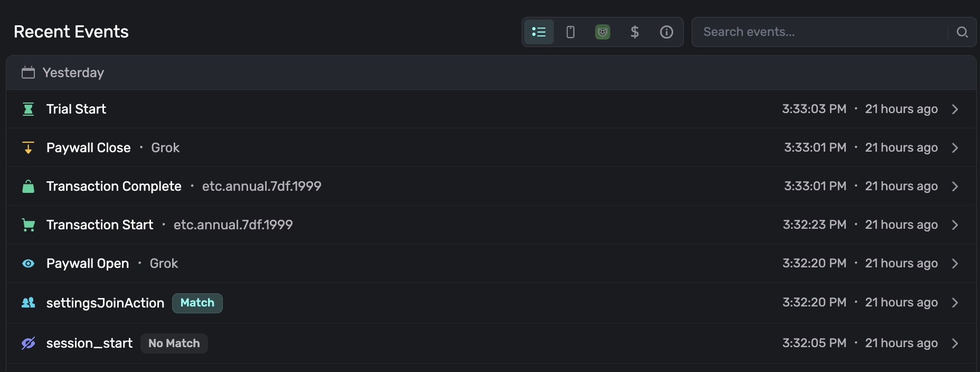The width and height of the screenshot is (980, 372).
Task: Click the settingsJoinAction people icon
Action: [x=29, y=303]
